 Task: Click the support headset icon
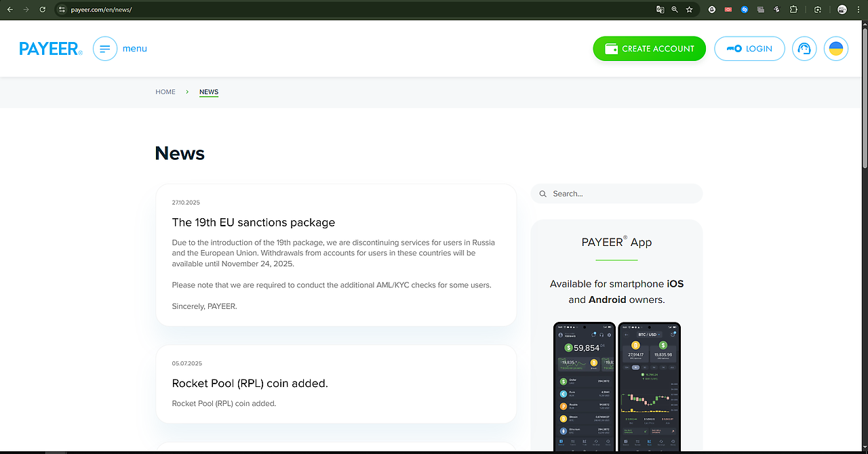click(x=804, y=49)
